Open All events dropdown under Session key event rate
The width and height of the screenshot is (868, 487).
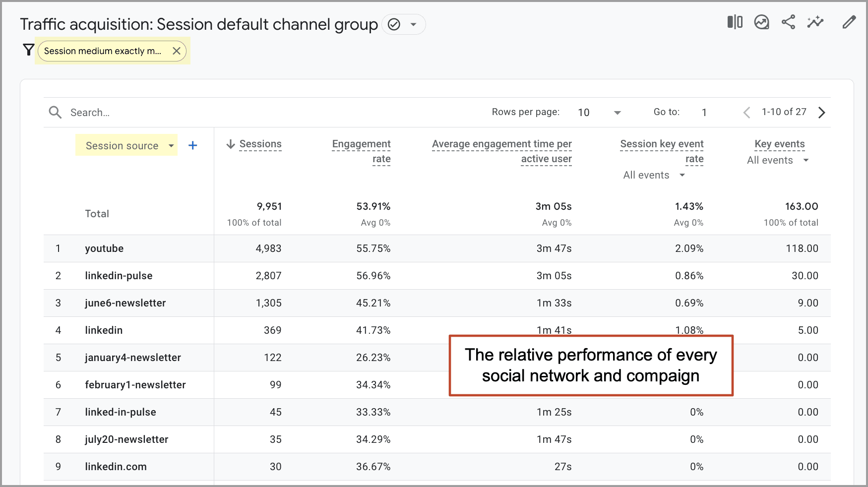[654, 175]
